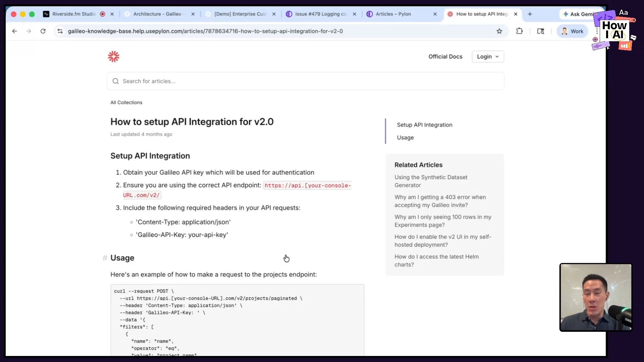Click the Search for articles field

pos(306,81)
